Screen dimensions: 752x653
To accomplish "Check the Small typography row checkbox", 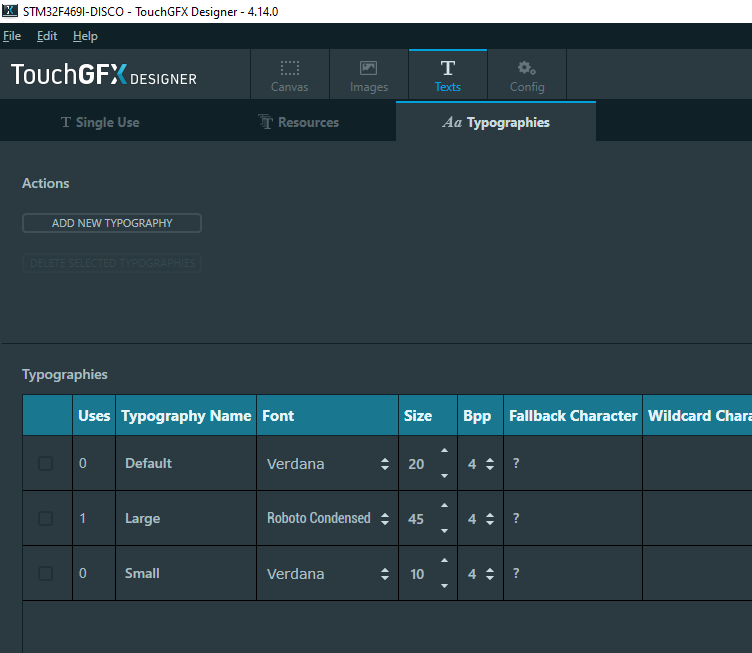I will (46, 573).
